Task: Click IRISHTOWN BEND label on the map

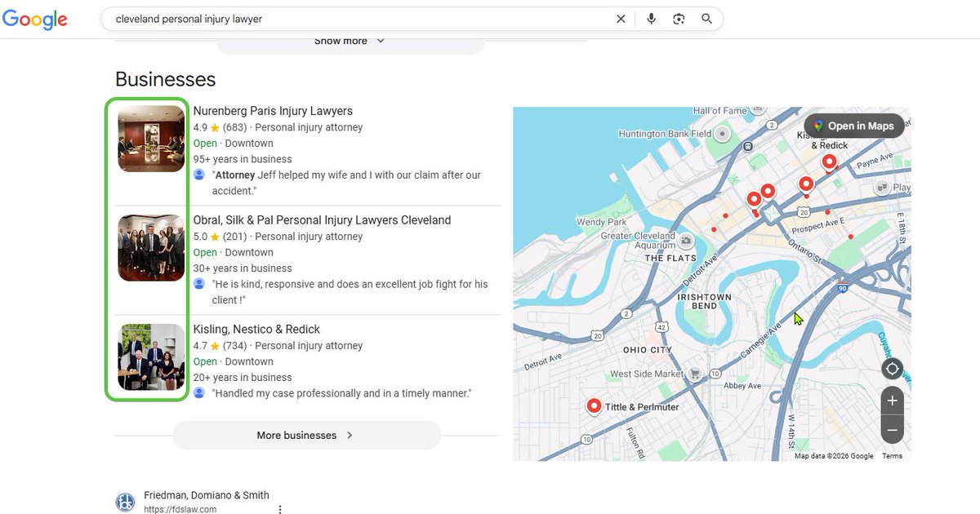Action: point(705,301)
